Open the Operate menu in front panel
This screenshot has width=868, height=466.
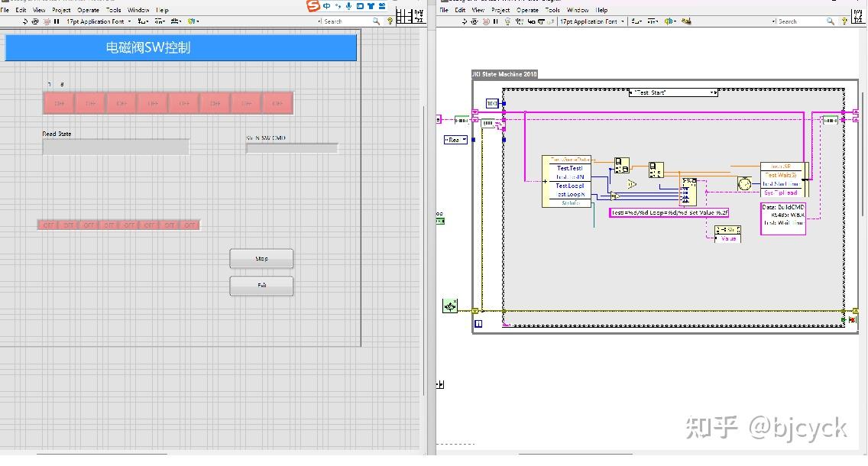coord(88,10)
